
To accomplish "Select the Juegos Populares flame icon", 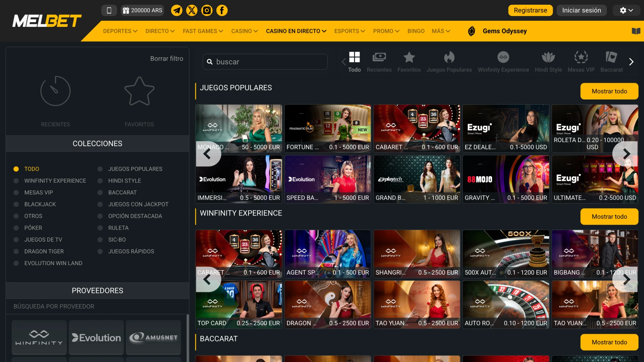I will 449,61.
